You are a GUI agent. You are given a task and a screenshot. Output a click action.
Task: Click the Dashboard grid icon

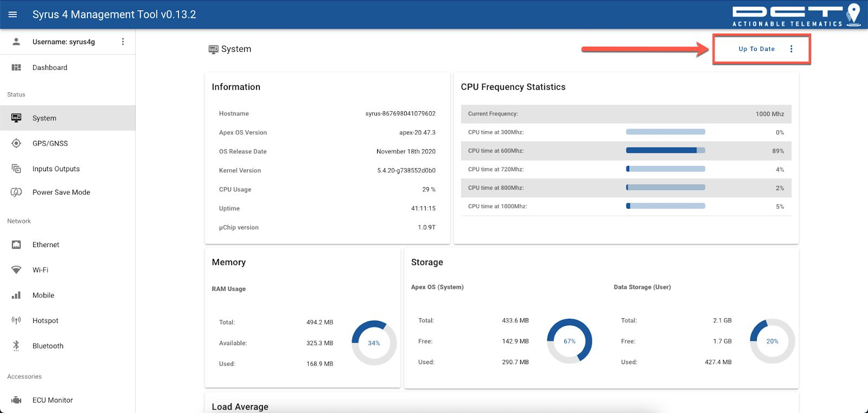16,68
